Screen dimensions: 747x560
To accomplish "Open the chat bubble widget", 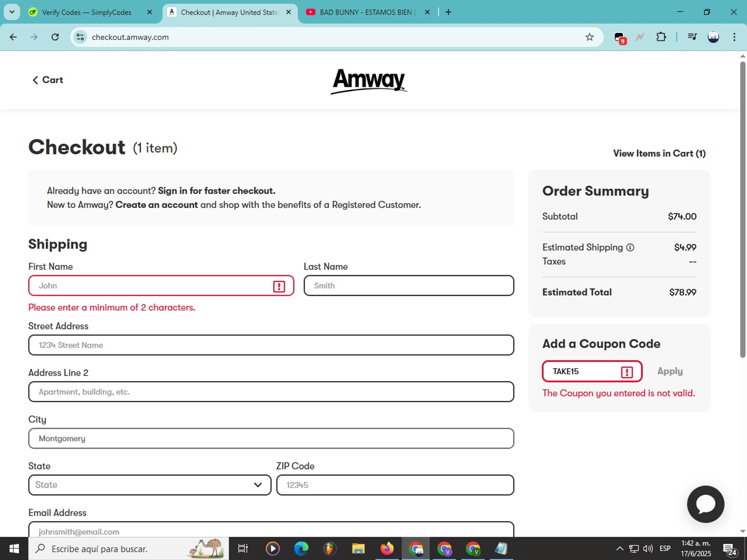I will click(x=705, y=504).
